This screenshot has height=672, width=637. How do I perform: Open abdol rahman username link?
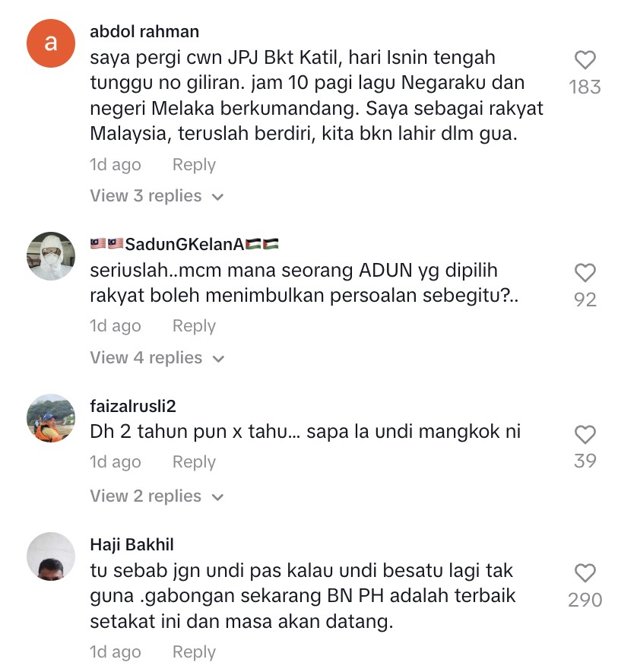point(144,32)
